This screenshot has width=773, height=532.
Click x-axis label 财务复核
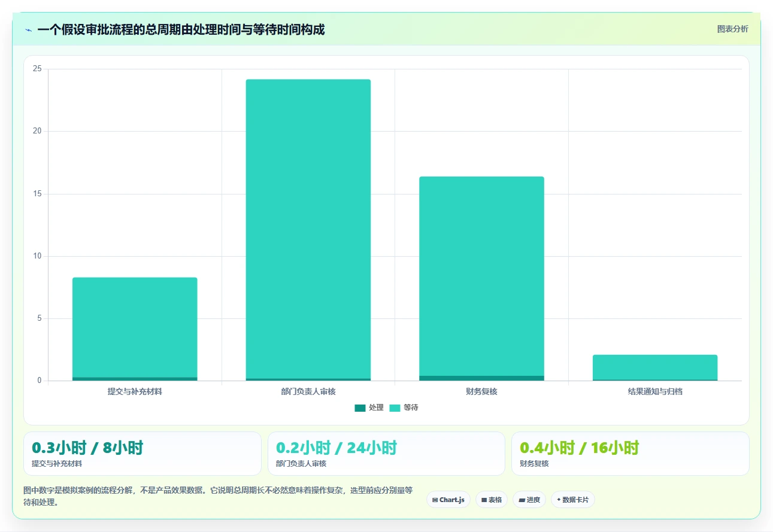[481, 392]
